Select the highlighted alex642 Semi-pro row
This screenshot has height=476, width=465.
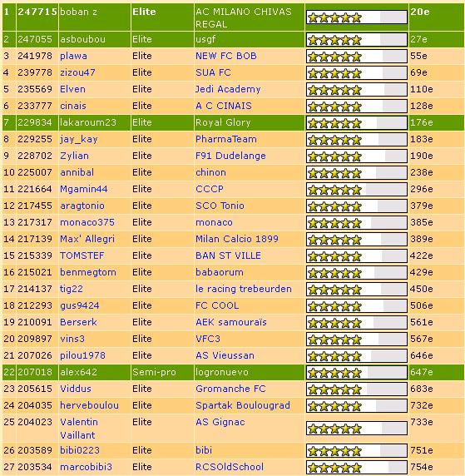(233, 372)
